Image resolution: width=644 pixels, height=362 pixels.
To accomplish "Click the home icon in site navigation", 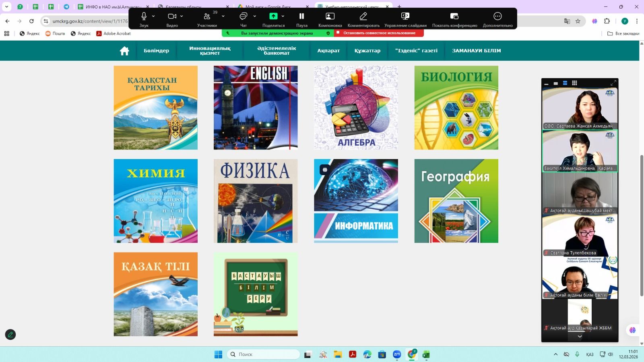I will (124, 51).
